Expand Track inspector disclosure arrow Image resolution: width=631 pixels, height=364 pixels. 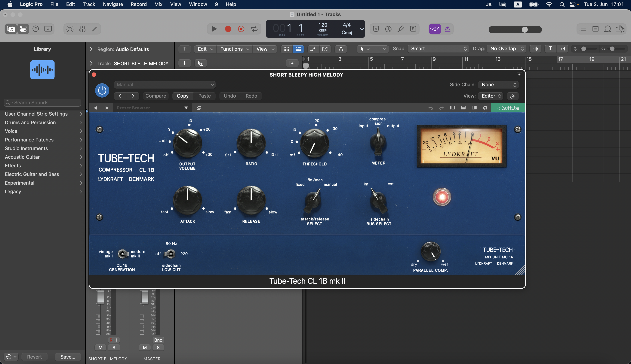[x=91, y=63]
